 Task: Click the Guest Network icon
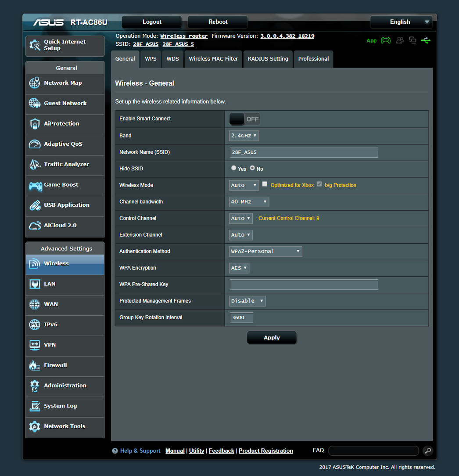point(35,103)
